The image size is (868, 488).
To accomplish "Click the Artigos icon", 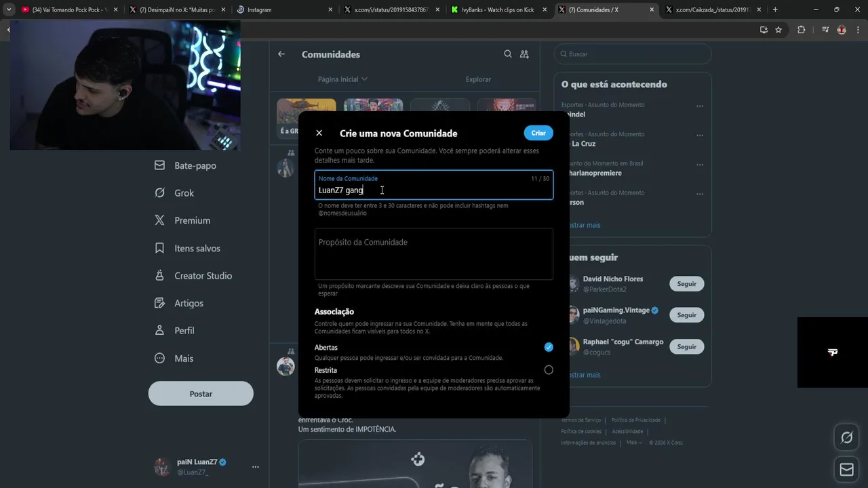I will pos(159,303).
